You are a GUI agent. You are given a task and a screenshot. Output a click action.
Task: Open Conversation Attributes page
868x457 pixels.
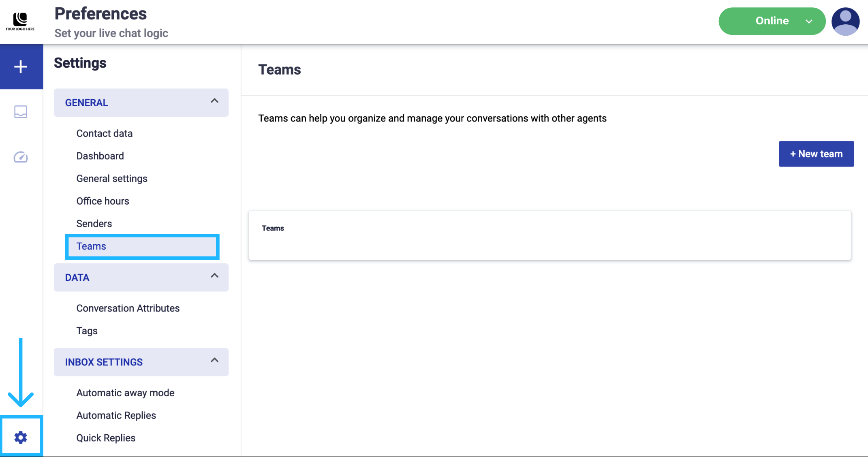point(128,308)
